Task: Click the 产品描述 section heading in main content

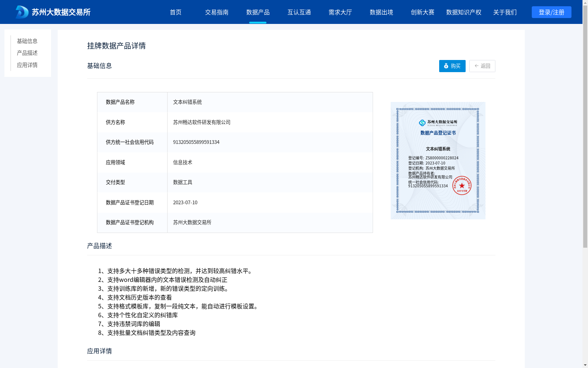Action: (100, 245)
